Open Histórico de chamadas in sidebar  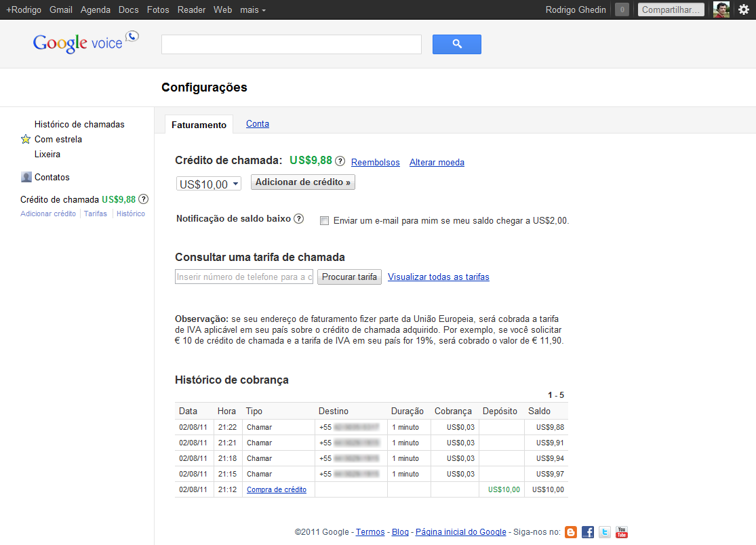tap(79, 124)
